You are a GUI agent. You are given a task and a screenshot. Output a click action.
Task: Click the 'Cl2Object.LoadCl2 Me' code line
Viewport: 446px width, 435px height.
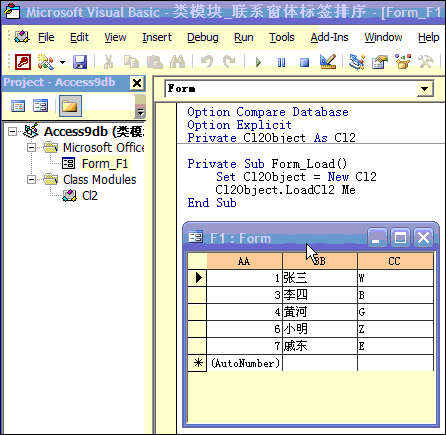click(285, 190)
